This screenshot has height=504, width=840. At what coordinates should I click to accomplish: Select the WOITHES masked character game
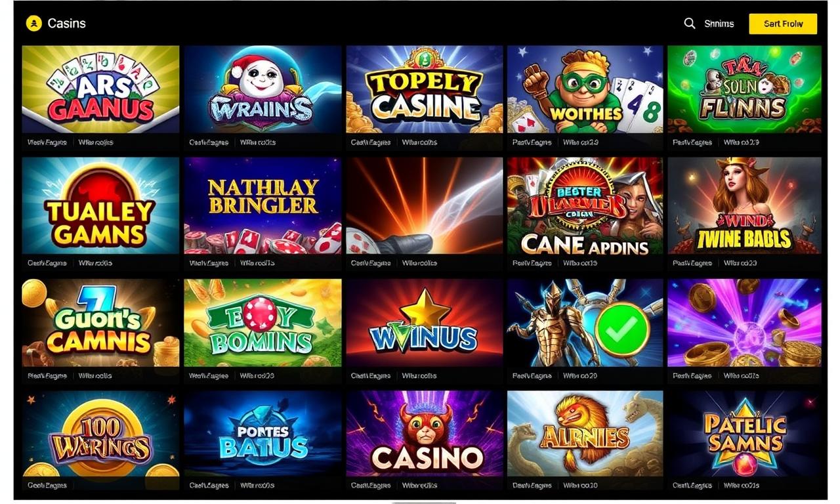point(585,89)
